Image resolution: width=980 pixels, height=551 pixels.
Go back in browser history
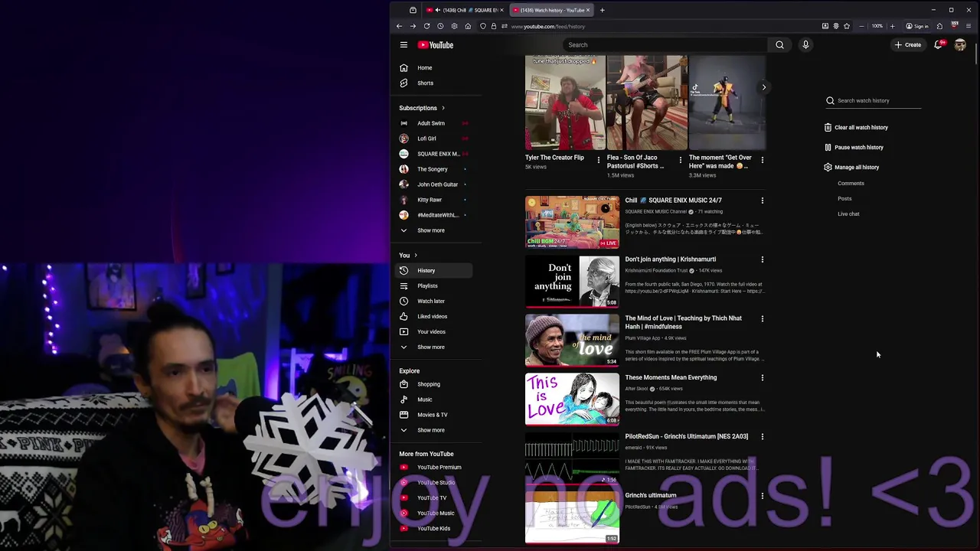coord(399,26)
